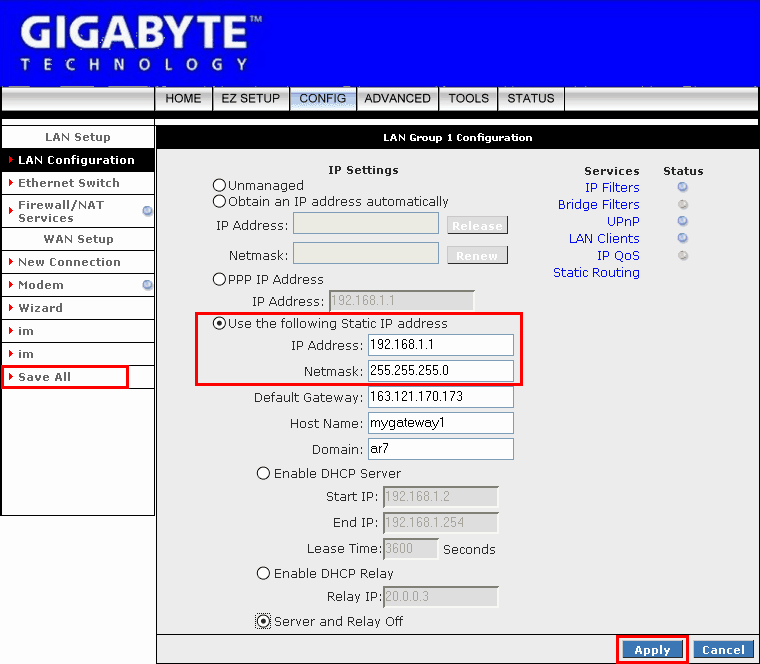
Task: Click the UPnP status indicator
Action: (682, 221)
